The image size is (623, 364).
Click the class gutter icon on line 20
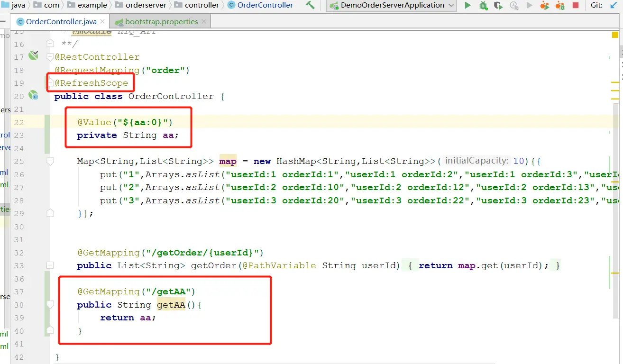(x=33, y=95)
